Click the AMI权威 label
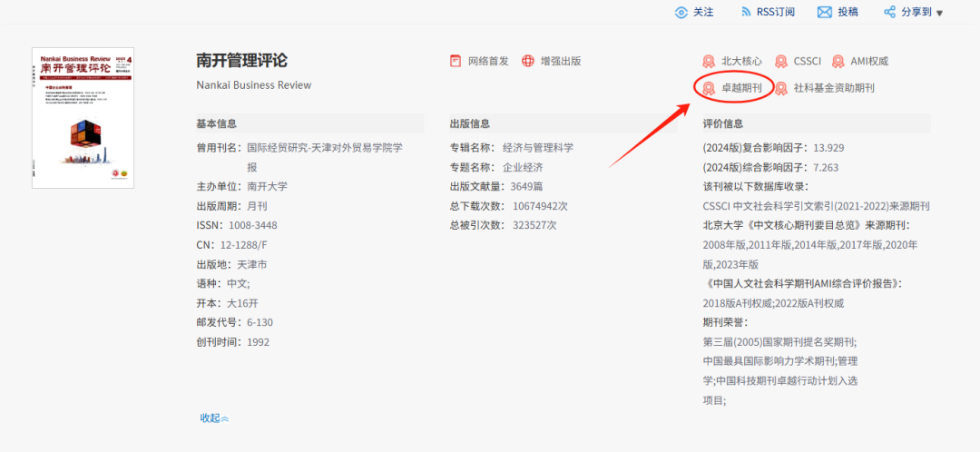Viewport: 980px width, 452px height. point(869,62)
